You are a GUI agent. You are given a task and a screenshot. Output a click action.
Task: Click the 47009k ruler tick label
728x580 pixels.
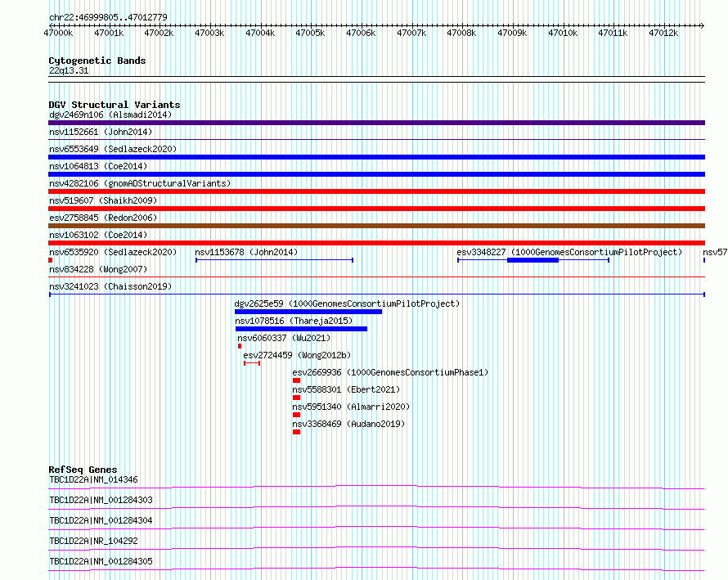[512, 33]
